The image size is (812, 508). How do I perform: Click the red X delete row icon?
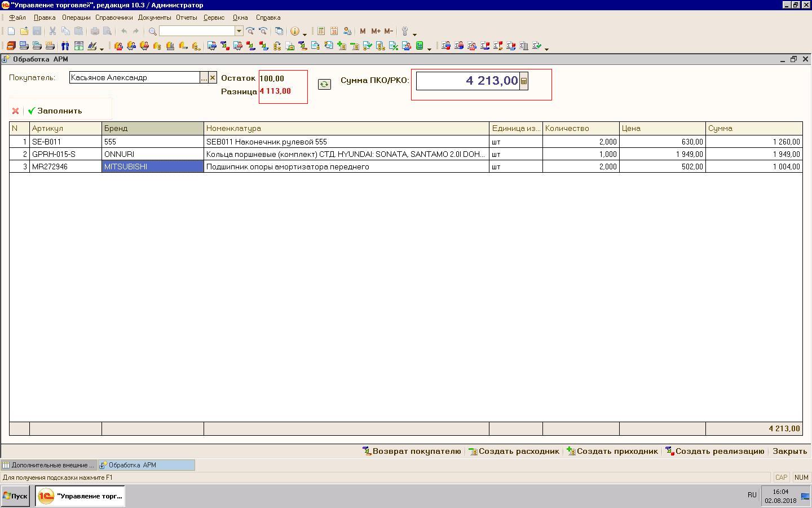(x=15, y=111)
